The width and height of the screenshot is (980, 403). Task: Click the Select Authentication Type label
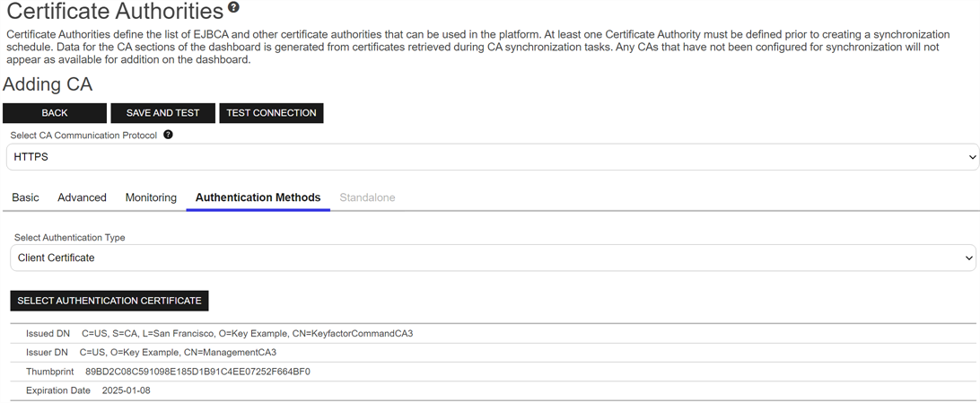pos(70,238)
